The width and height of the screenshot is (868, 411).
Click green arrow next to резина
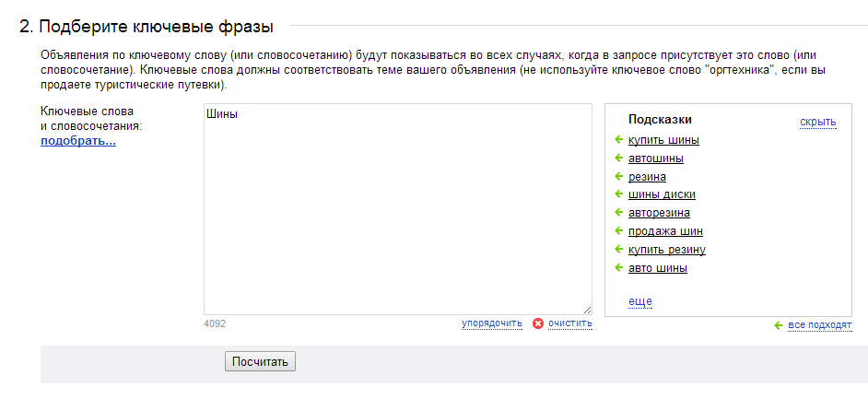(619, 176)
